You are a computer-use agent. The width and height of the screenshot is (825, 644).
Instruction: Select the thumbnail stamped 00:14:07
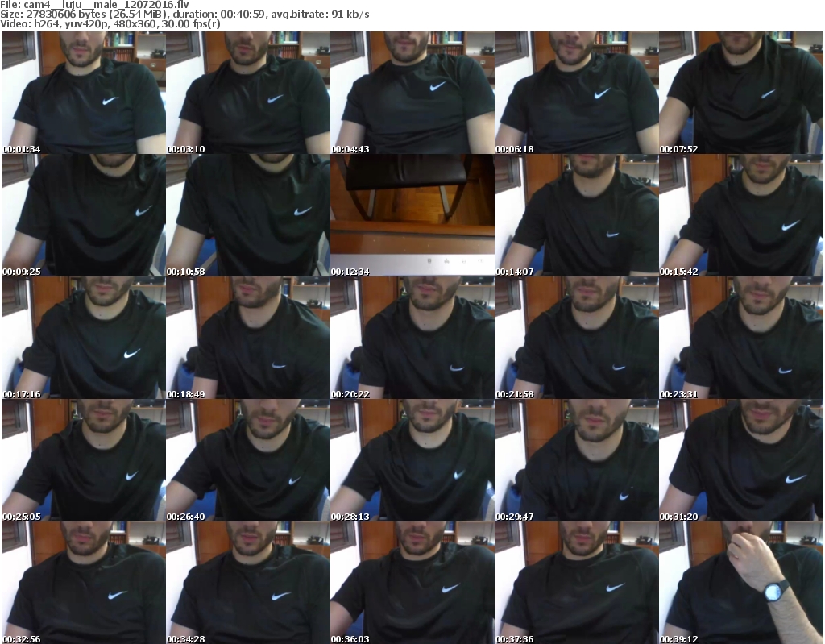(x=577, y=215)
